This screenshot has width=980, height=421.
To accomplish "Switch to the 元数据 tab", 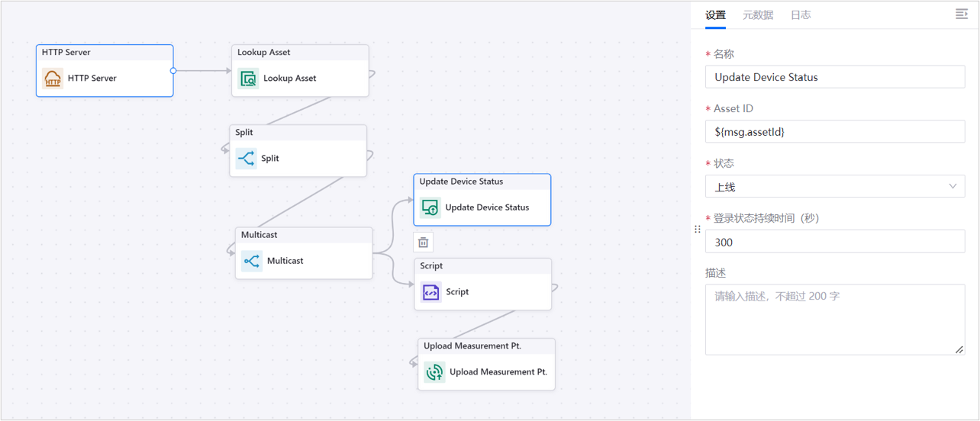I will click(x=757, y=15).
